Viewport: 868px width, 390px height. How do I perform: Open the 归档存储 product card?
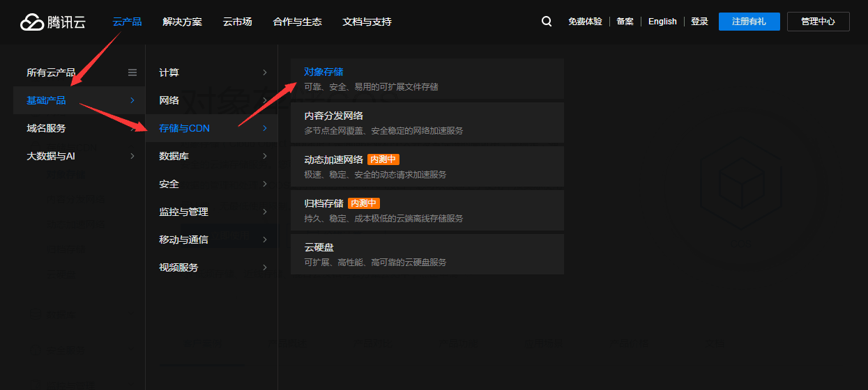tap(427, 210)
